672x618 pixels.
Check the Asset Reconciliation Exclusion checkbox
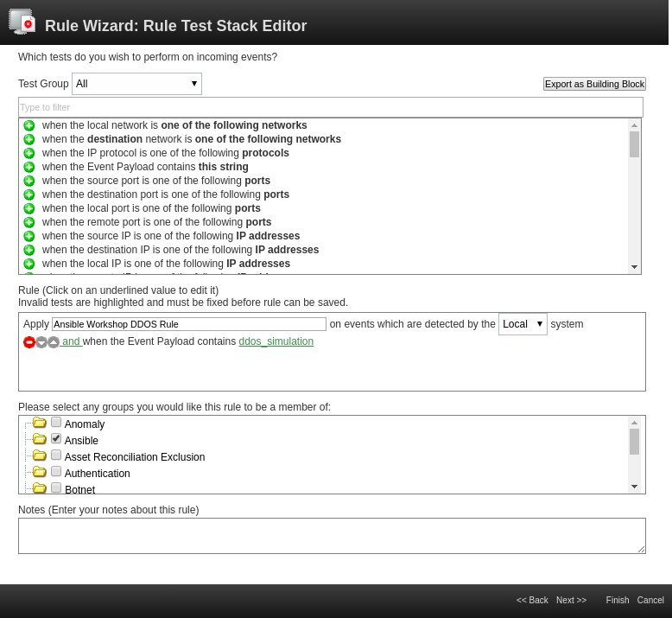click(x=56, y=455)
